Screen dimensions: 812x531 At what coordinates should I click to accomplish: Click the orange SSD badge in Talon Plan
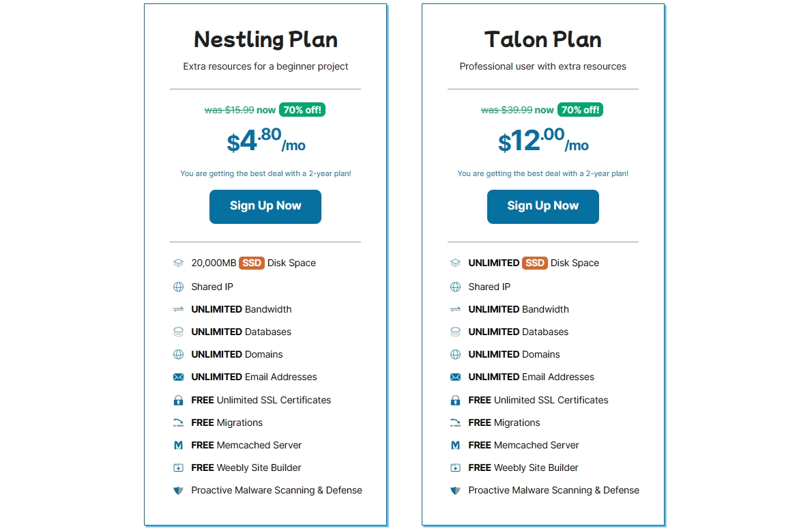(x=534, y=263)
